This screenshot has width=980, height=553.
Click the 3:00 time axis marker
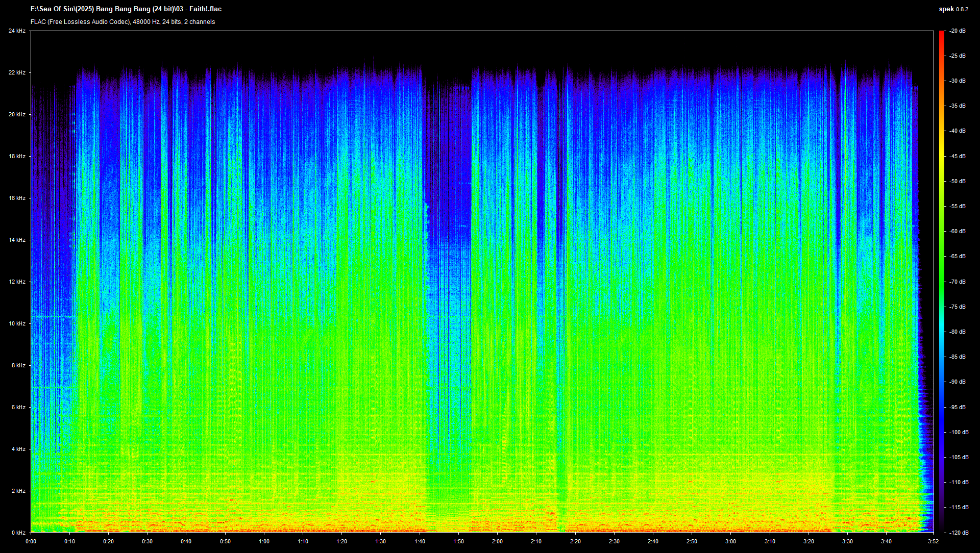(730, 542)
